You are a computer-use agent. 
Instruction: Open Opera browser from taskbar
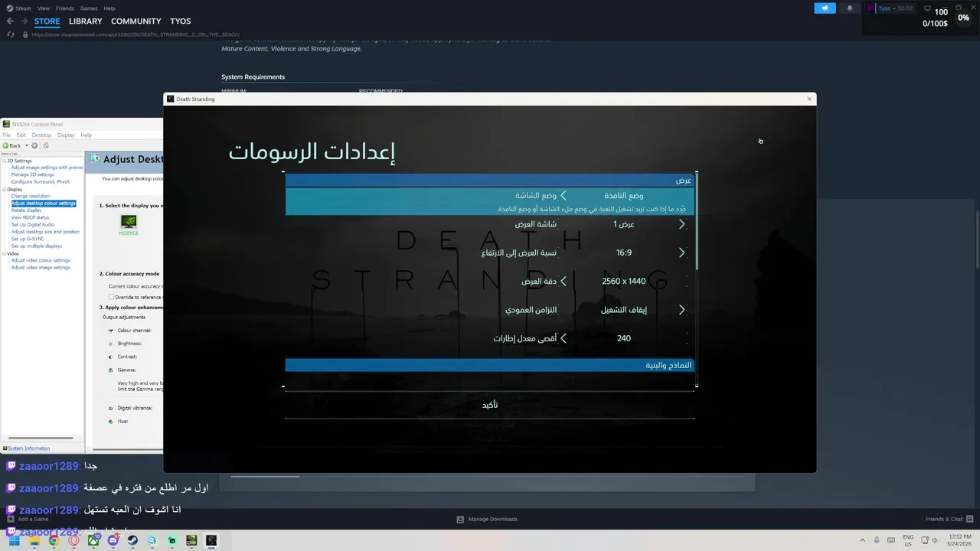pos(73,540)
